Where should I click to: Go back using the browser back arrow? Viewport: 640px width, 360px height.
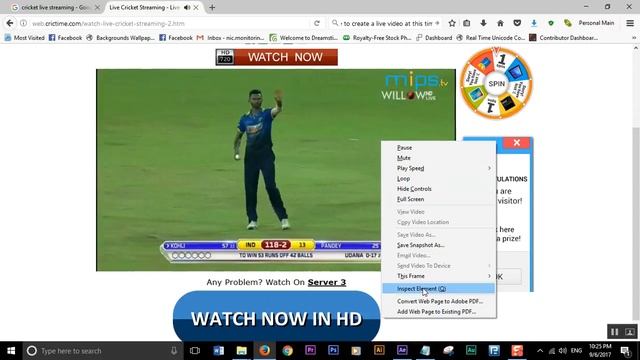tap(10, 23)
